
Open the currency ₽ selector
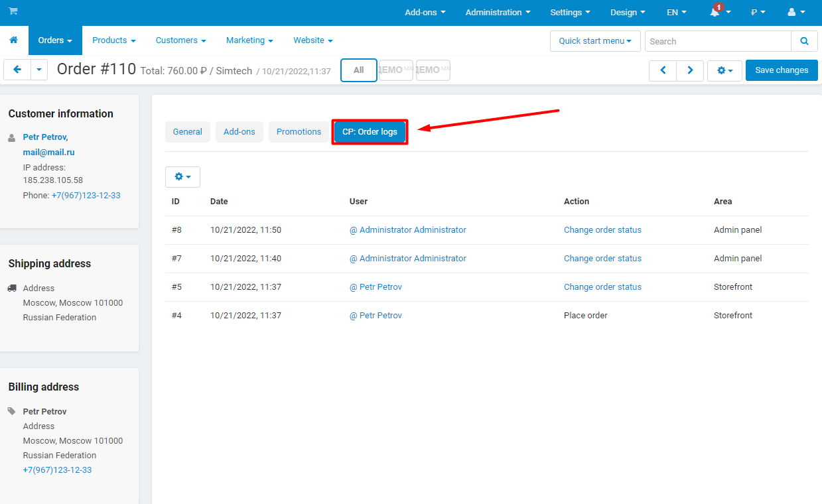758,13
